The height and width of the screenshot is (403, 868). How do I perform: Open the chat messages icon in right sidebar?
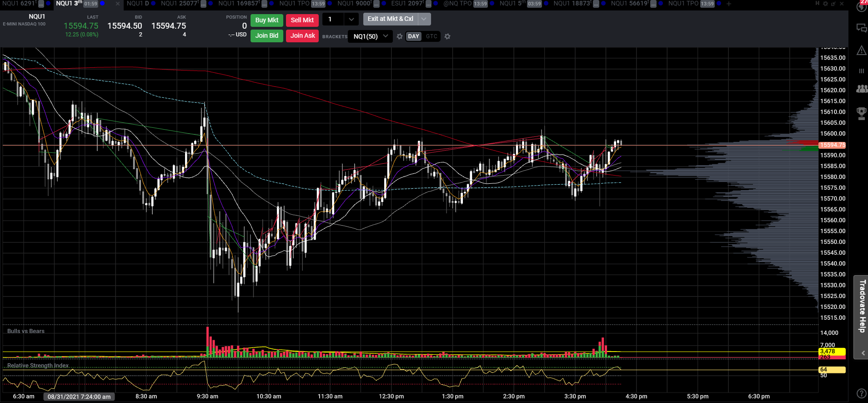coord(862,28)
